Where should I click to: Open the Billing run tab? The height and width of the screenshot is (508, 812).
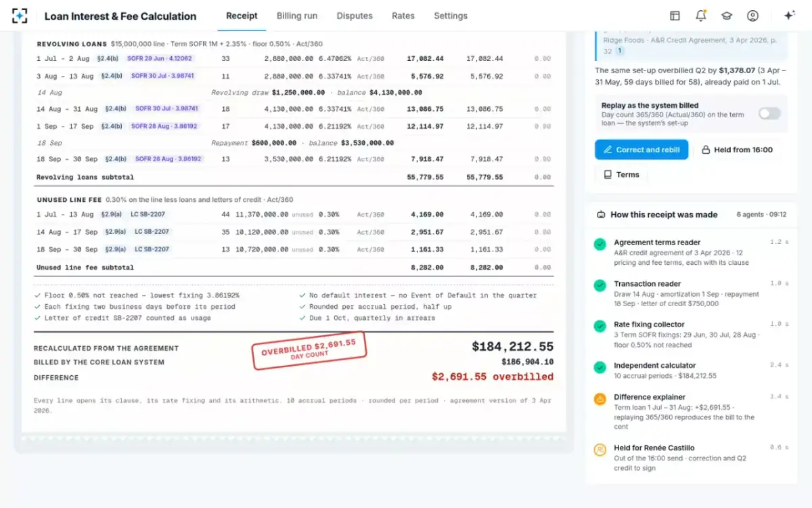pyautogui.click(x=297, y=16)
